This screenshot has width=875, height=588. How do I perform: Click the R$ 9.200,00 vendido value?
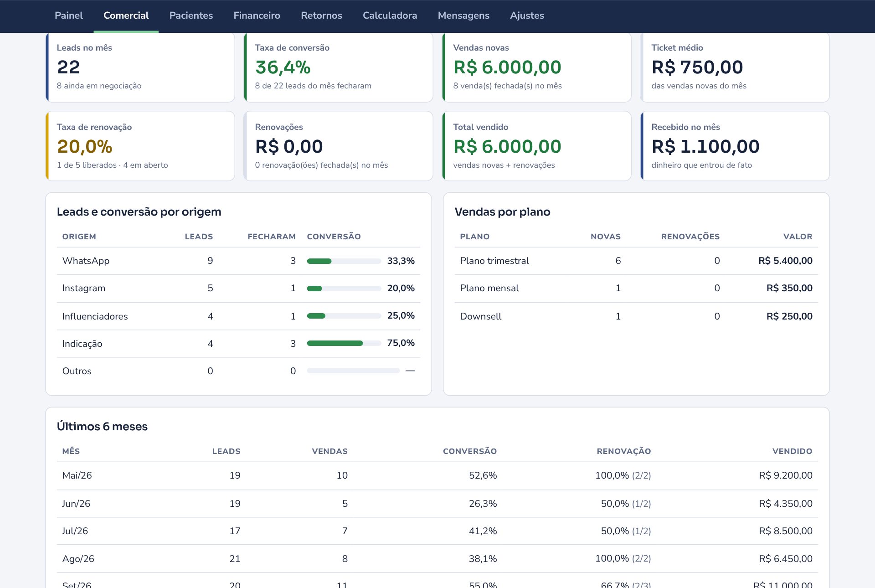click(786, 475)
